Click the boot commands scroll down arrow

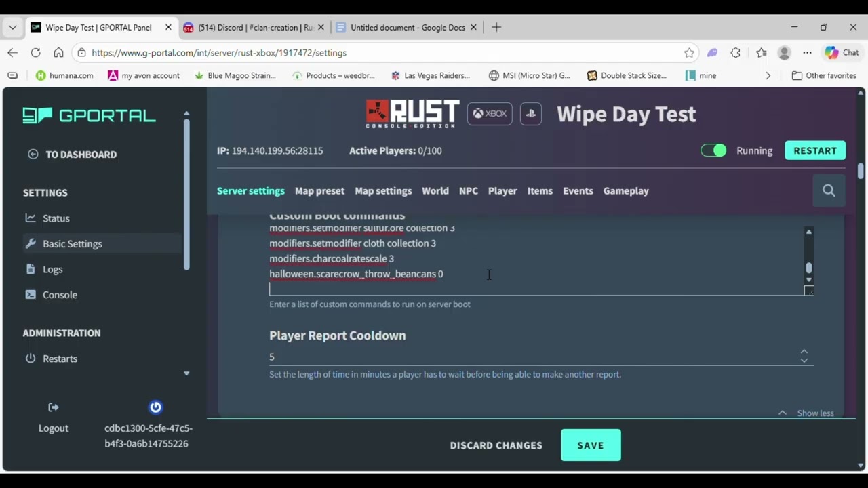(808, 279)
